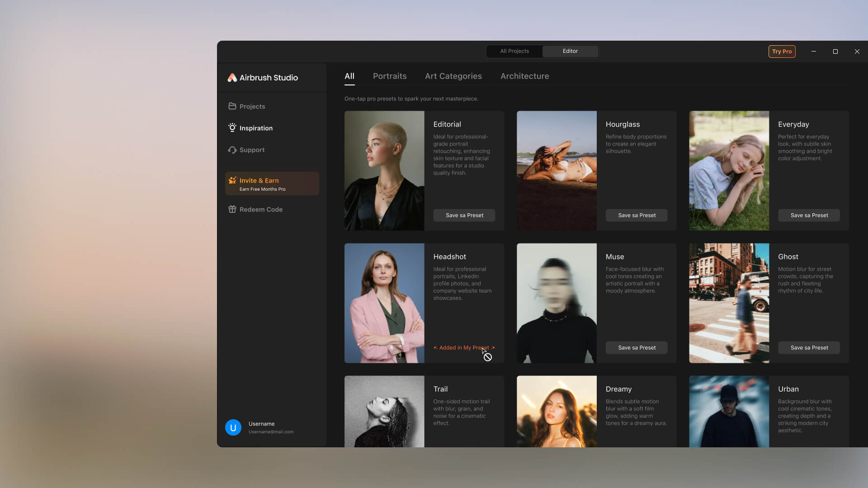
Task: Click the Inspiration lightbulb icon
Action: pyautogui.click(x=232, y=128)
